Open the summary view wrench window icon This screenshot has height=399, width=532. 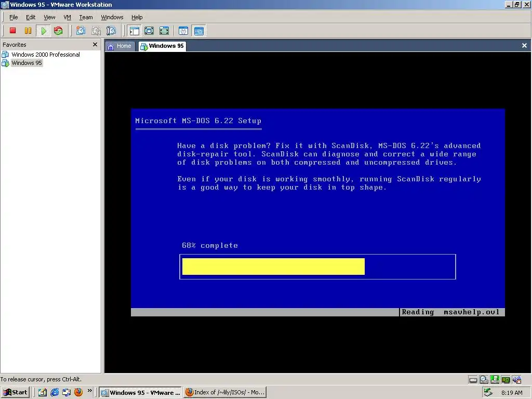point(183,31)
